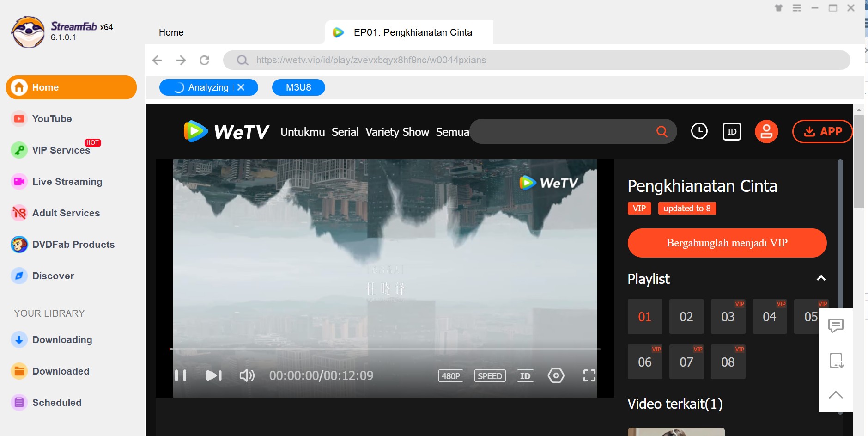Open the StreamFab hamburger menu

coord(797,8)
